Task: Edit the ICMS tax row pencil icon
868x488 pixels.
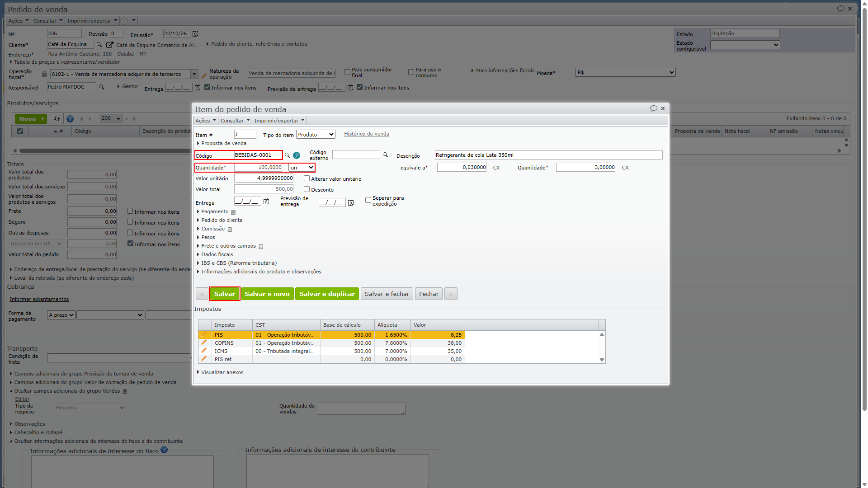Action: pyautogui.click(x=204, y=351)
